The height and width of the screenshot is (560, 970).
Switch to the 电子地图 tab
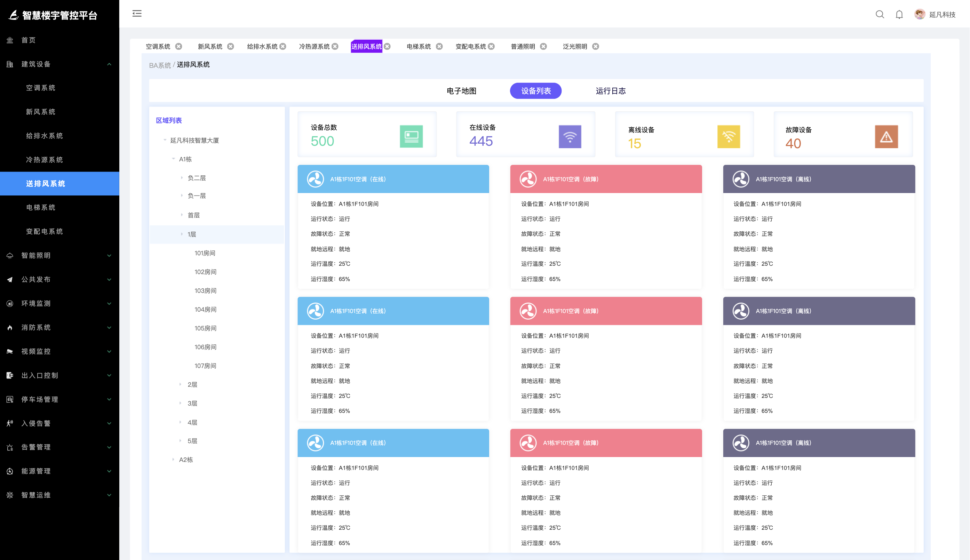(461, 91)
